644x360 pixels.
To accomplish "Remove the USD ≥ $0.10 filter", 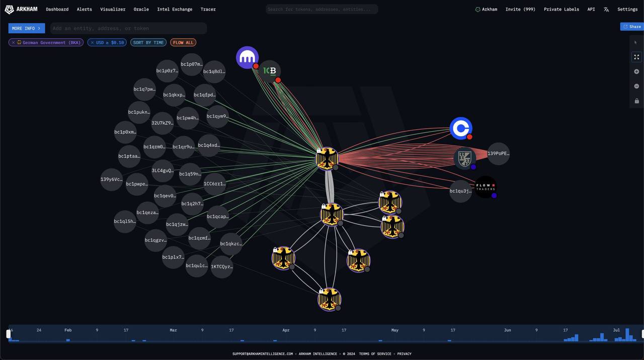I will pyautogui.click(x=92, y=43).
